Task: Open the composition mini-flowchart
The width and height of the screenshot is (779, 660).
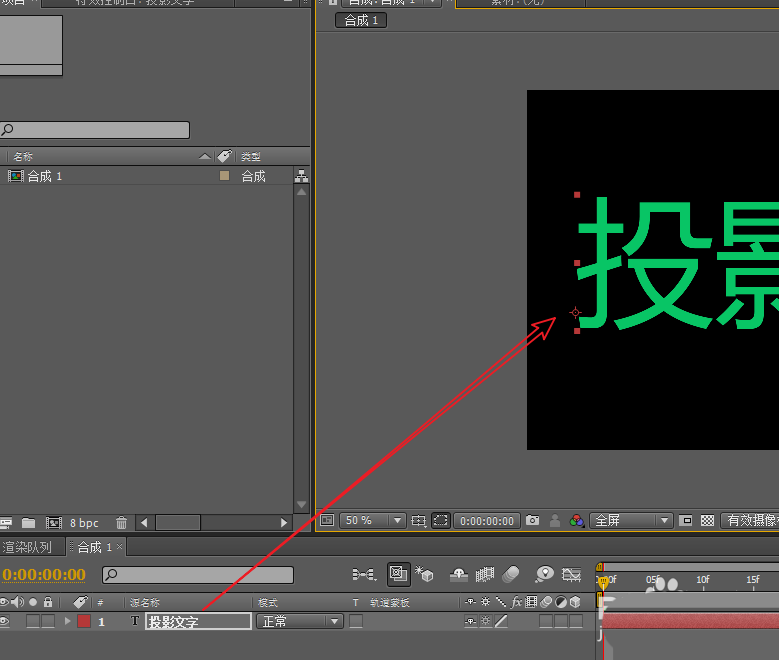Action: click(x=364, y=575)
